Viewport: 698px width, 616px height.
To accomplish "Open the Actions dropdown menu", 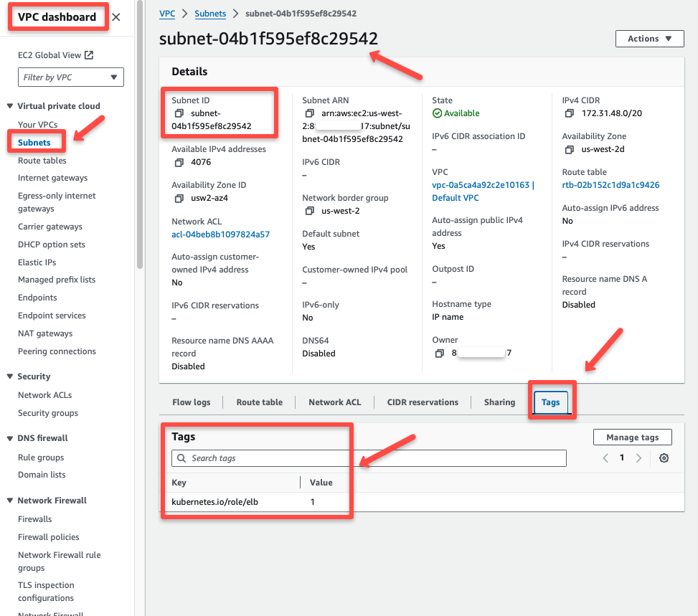I will (x=649, y=38).
